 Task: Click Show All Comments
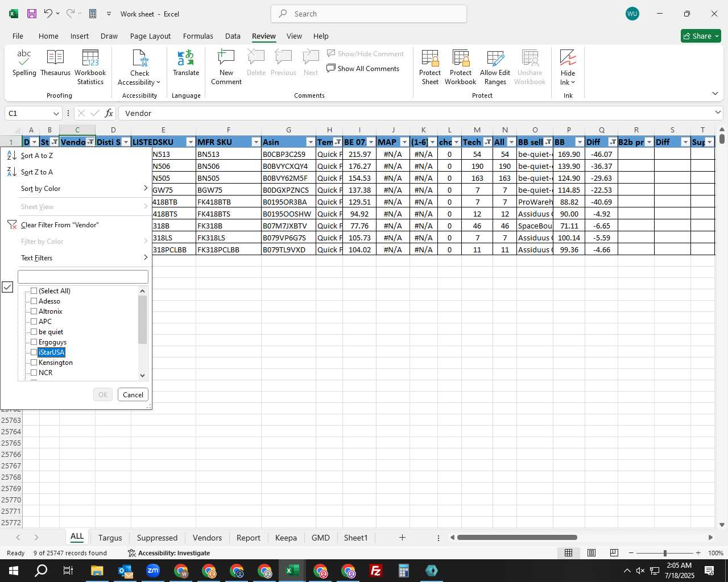[363, 69]
